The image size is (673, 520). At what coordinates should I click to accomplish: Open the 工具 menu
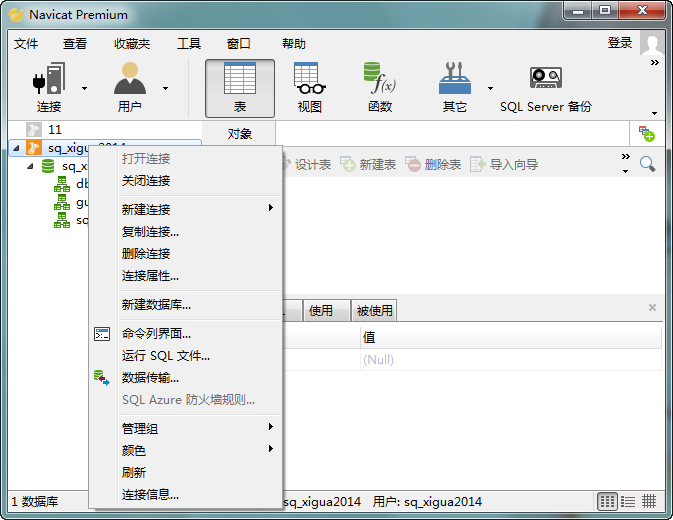(x=189, y=43)
